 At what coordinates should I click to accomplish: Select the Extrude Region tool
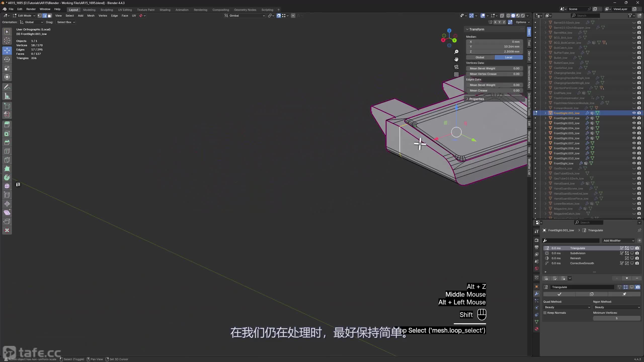(7, 125)
